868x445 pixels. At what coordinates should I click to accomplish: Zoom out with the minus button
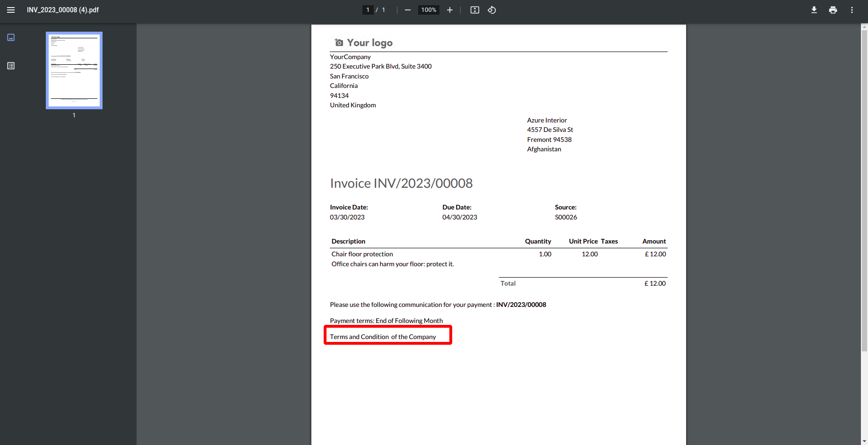coord(408,10)
